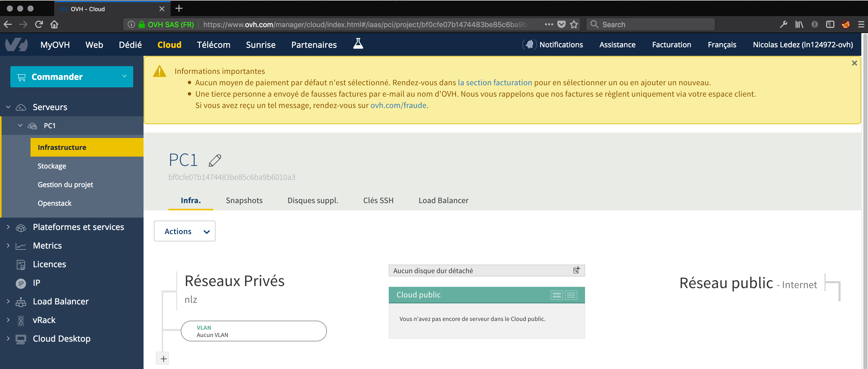Open a new browser tab
This screenshot has width=868, height=369.
(x=179, y=9)
